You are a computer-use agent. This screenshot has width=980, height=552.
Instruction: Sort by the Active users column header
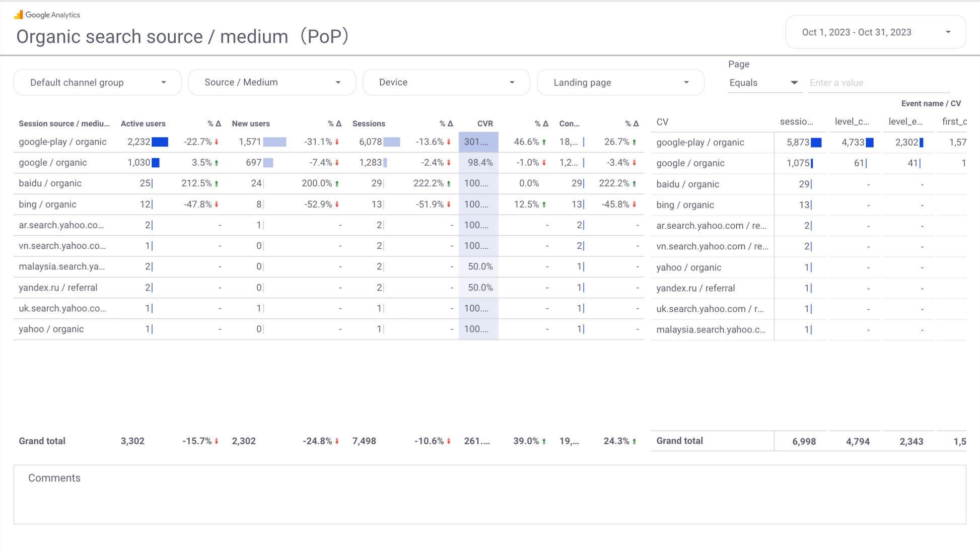point(143,123)
